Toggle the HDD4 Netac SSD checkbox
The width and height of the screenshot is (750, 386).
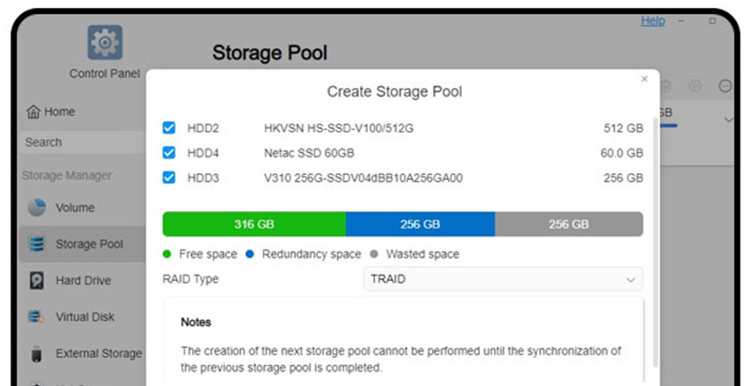[x=169, y=153]
